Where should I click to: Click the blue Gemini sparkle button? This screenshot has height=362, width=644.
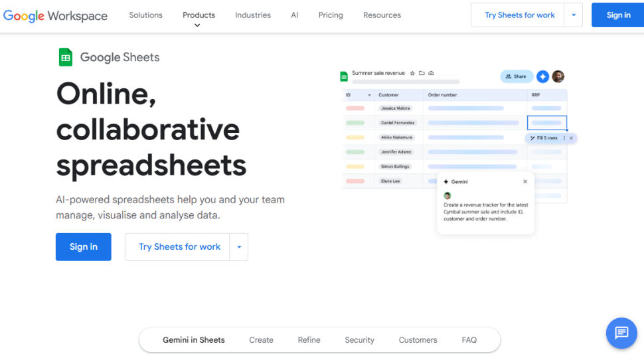point(542,76)
